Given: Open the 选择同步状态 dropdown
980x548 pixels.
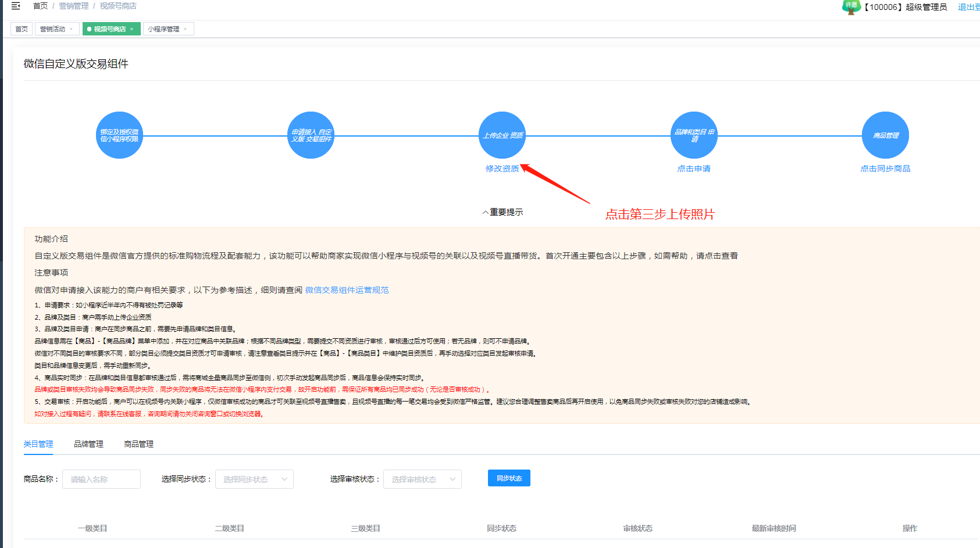Looking at the screenshot, I should tap(254, 479).
